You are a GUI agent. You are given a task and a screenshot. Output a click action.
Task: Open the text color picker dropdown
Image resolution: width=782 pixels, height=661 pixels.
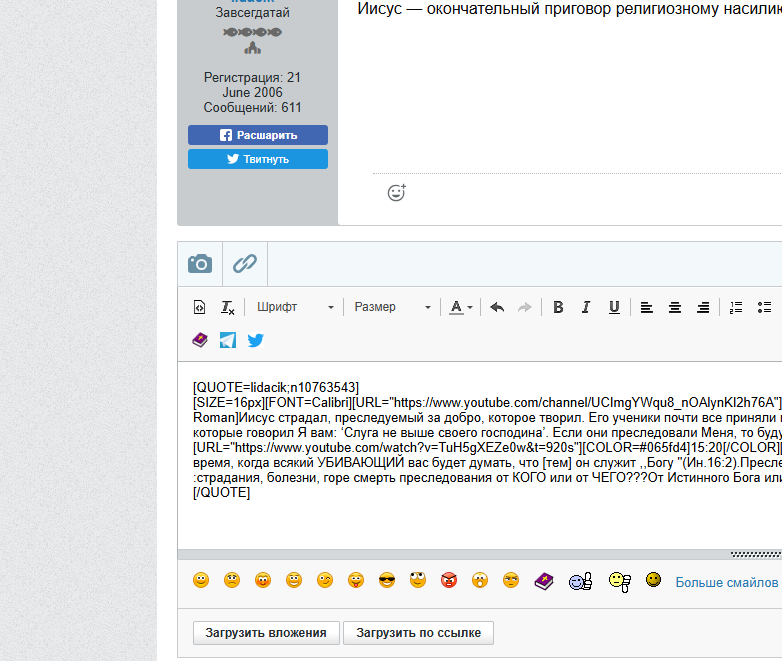(461, 307)
